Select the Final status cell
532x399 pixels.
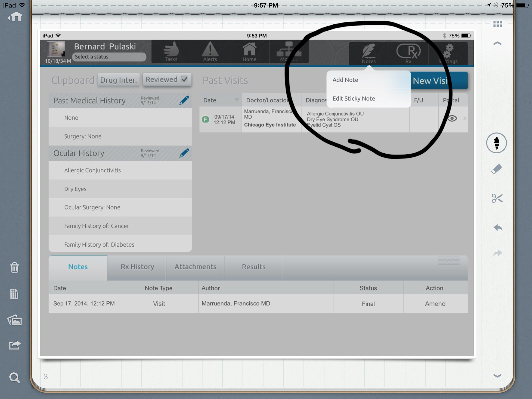tap(368, 304)
